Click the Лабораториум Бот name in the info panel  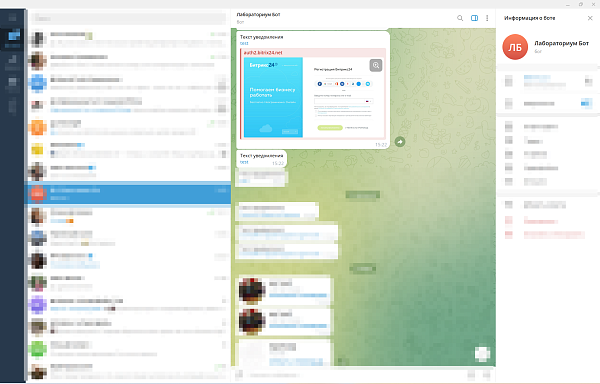coord(561,43)
